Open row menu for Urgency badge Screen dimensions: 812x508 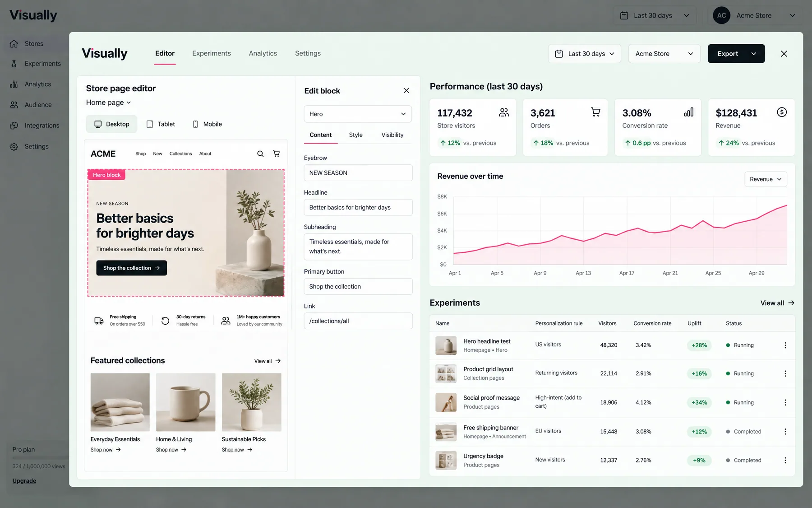785,460
